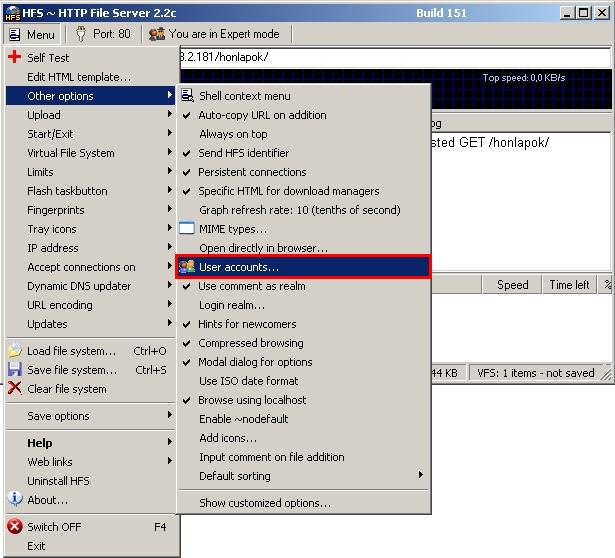Click the Menu list icon in toolbar
The image size is (615, 558).
15,35
